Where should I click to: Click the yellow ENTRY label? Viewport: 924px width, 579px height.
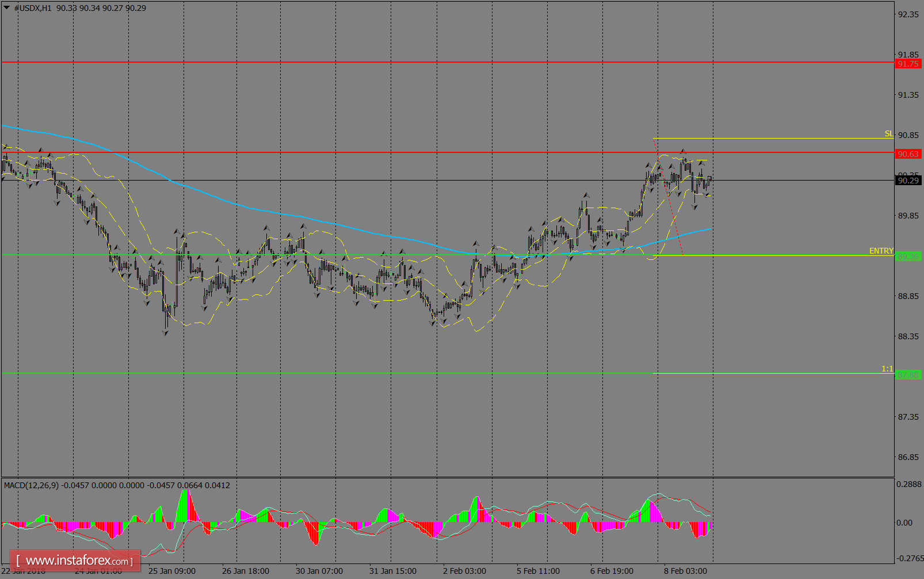[881, 251]
